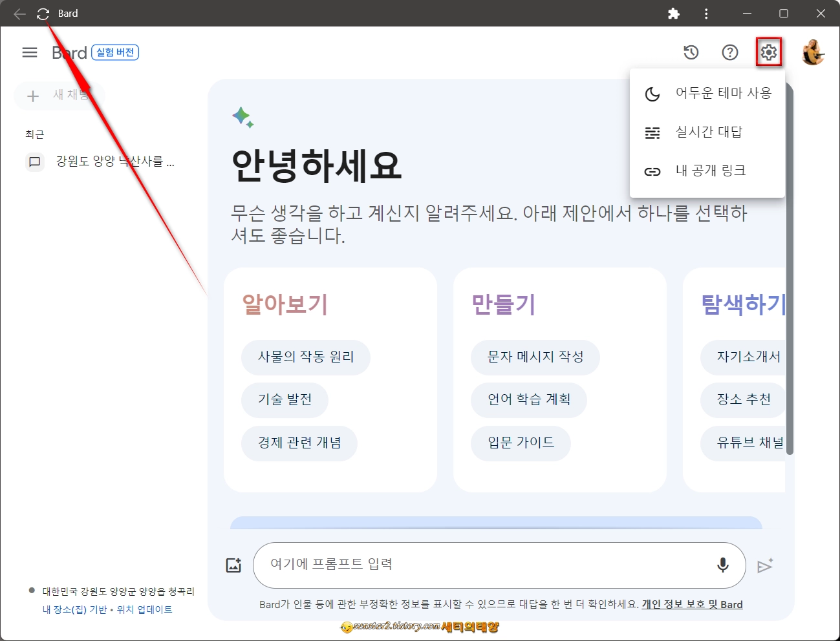Click the browser back arrow
Screen dimensions: 840x641
point(19,14)
